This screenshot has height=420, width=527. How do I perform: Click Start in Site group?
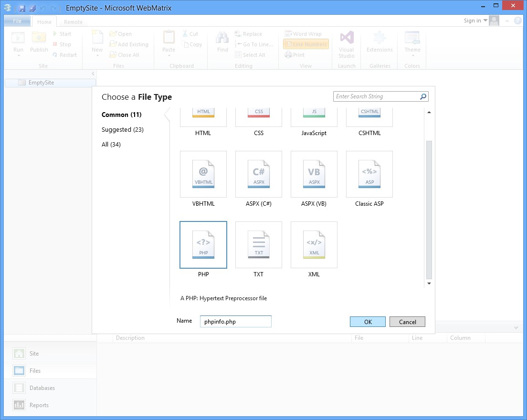[62, 34]
